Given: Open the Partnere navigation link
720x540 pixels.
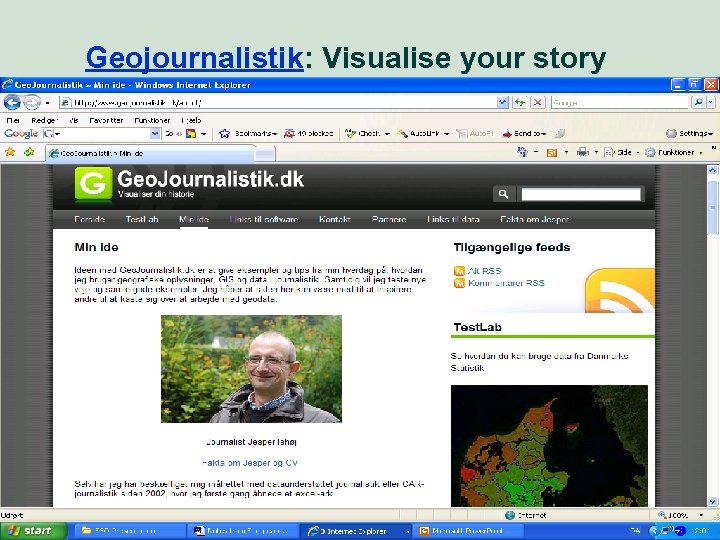Looking at the screenshot, I should coord(389,219).
